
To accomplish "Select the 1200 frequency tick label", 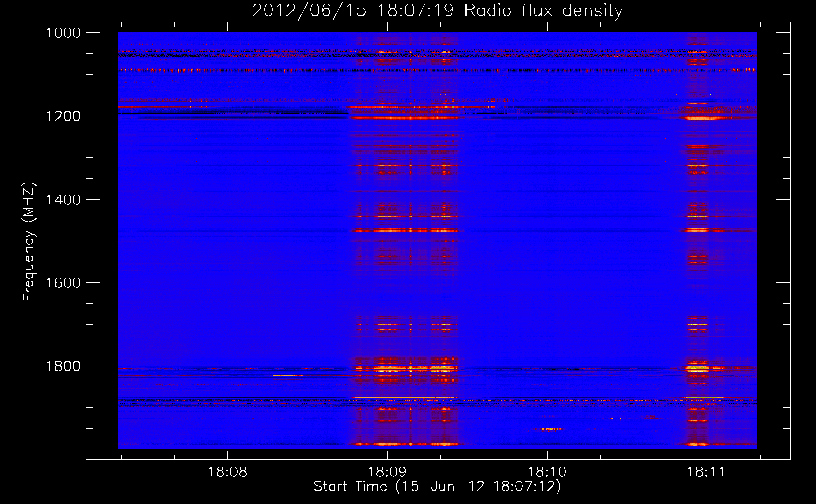I will [x=63, y=116].
